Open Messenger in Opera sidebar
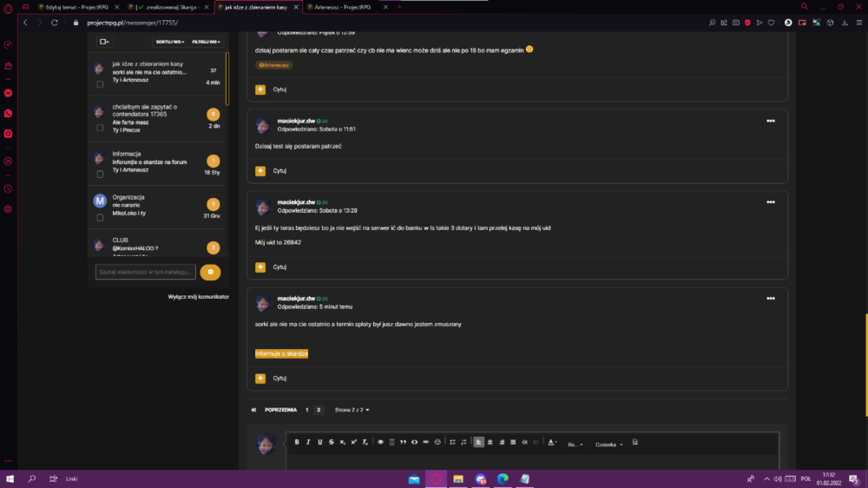Viewport: 868px width, 488px height. (x=9, y=93)
